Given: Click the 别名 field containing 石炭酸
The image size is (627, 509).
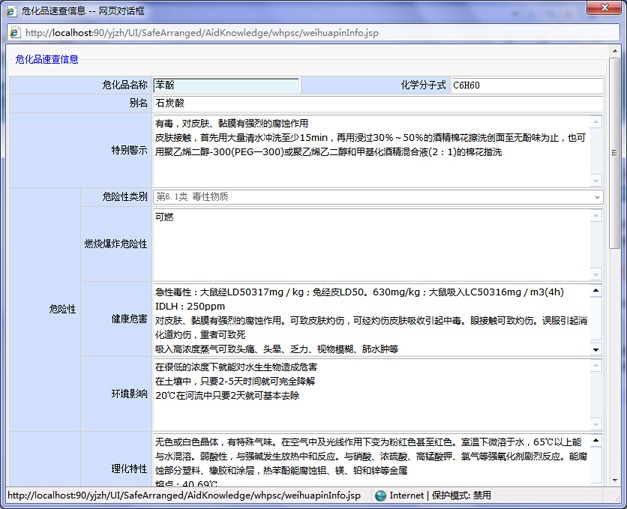Looking at the screenshot, I should [377, 104].
